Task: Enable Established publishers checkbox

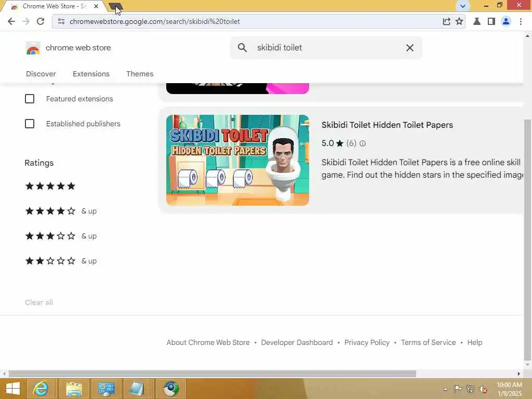Action: click(x=30, y=124)
